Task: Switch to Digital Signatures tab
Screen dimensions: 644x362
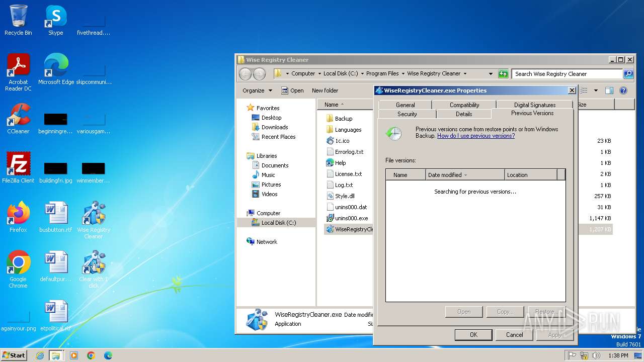Action: point(534,105)
